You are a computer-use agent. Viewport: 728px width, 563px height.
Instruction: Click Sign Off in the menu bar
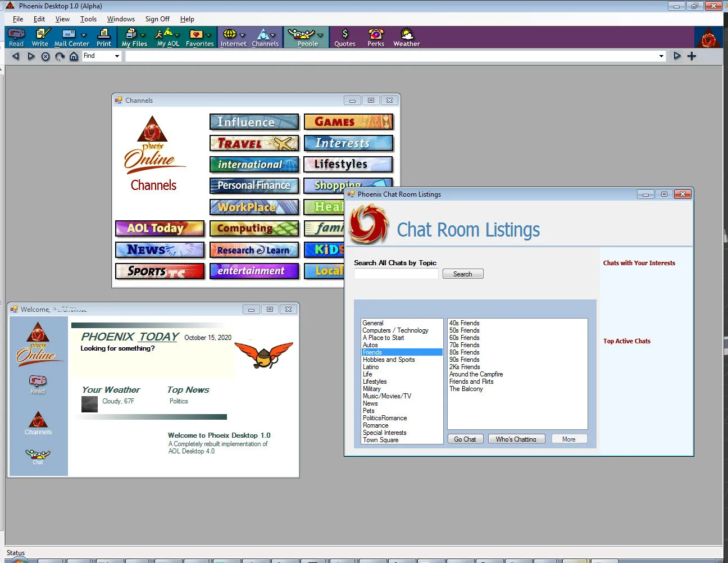pos(157,19)
